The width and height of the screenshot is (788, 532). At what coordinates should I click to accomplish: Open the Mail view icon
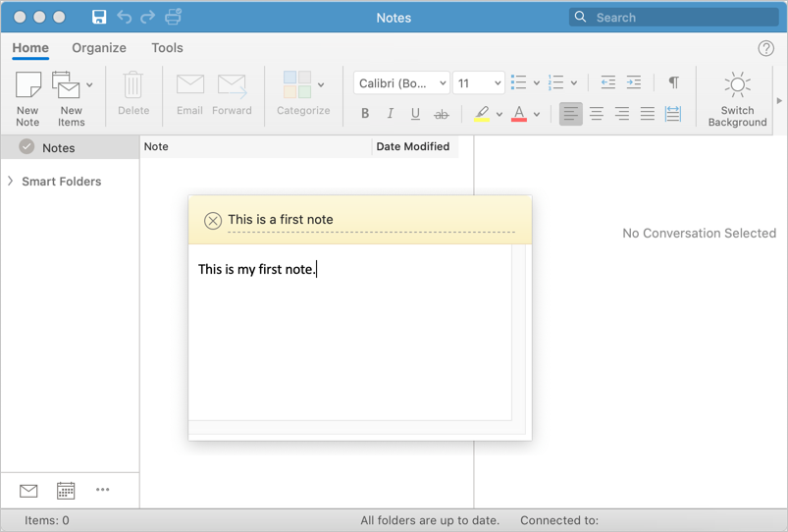[x=28, y=490]
